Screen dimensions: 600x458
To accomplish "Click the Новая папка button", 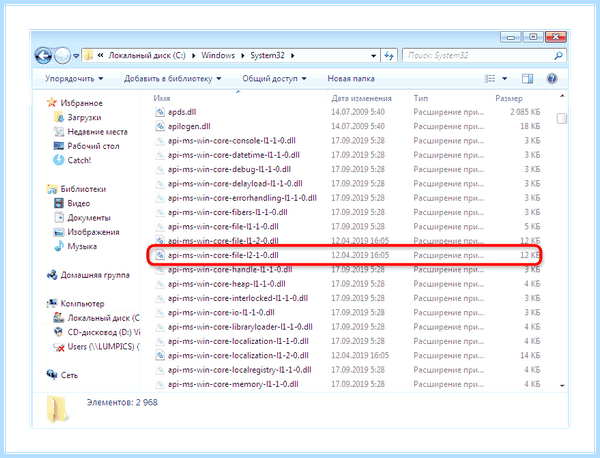I will click(351, 78).
